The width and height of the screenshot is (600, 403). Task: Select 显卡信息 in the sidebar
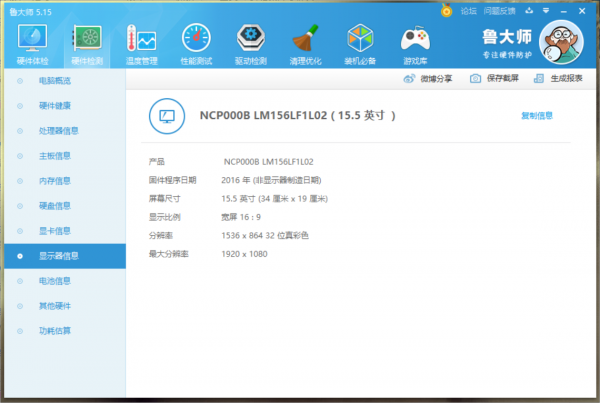(x=65, y=231)
